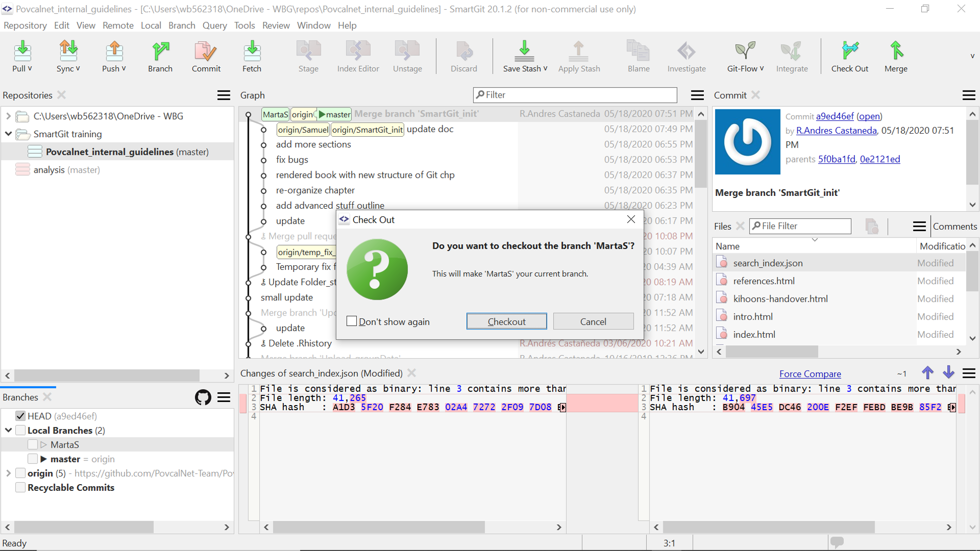Toggle the master branch checkbox
The image size is (980, 551).
(32, 459)
